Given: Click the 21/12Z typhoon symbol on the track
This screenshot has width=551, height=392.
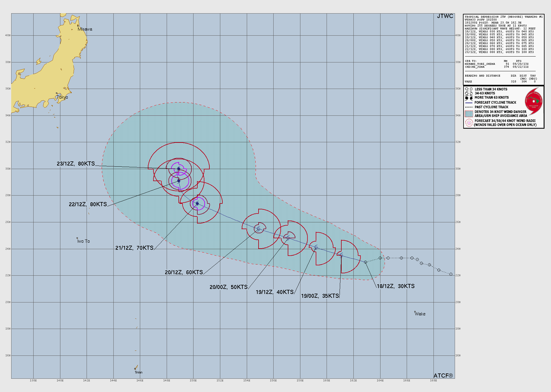Looking at the screenshot, I should click(197, 204).
